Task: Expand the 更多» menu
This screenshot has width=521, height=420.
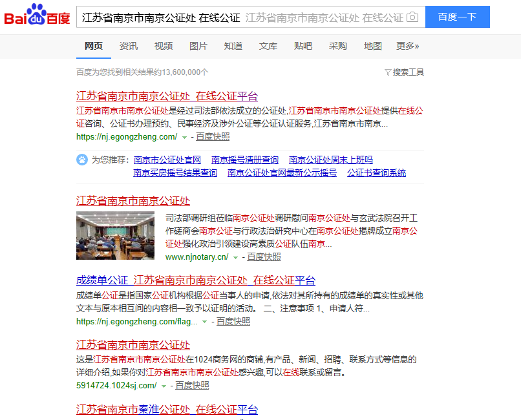Action: click(408, 46)
